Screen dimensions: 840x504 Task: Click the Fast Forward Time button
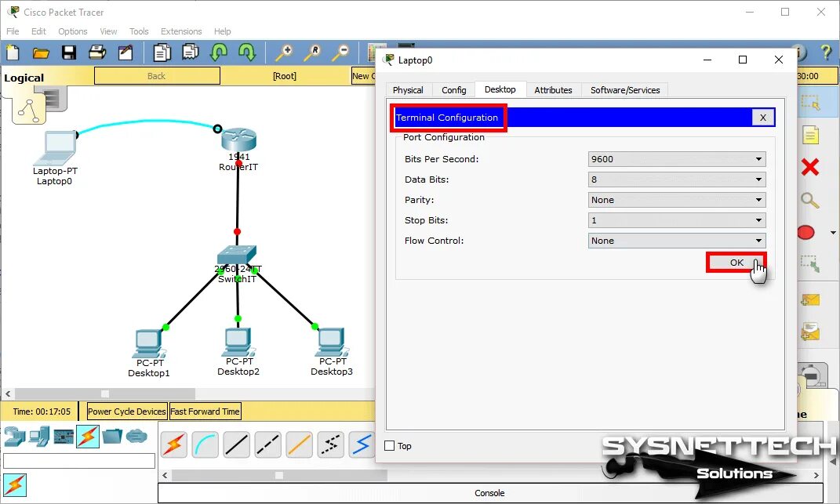[x=205, y=412]
